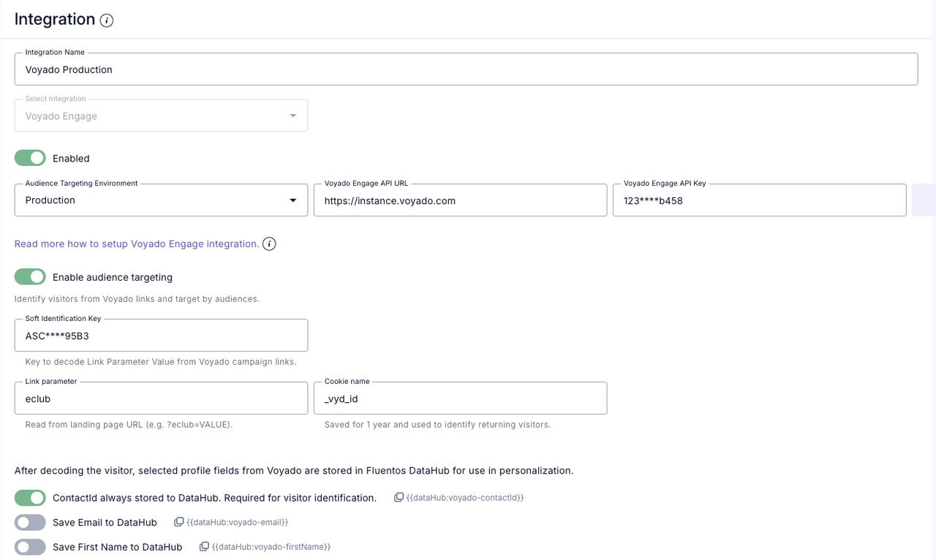Click the {{dataHub:voyado-contactId}} text

click(x=465, y=498)
